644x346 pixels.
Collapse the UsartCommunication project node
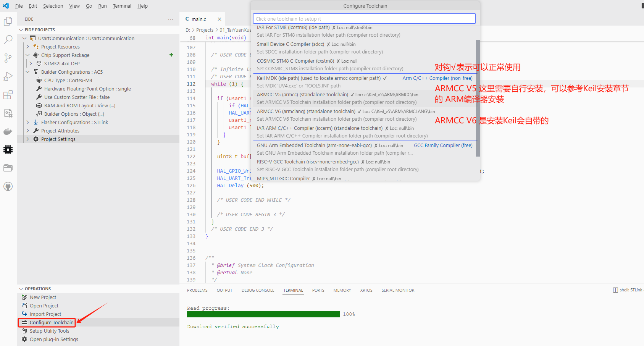point(24,38)
